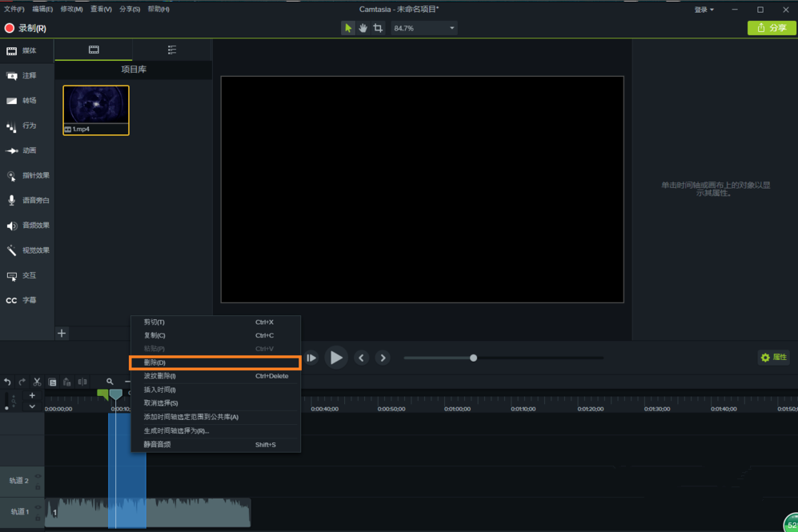Activate the crop tool
The width and height of the screenshot is (798, 532).
coord(378,28)
